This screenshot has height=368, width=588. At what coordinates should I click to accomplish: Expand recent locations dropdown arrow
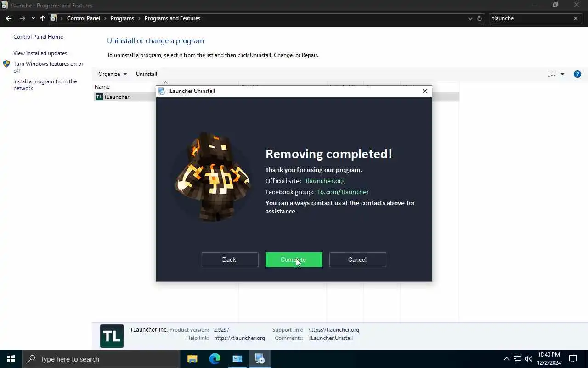(33, 18)
